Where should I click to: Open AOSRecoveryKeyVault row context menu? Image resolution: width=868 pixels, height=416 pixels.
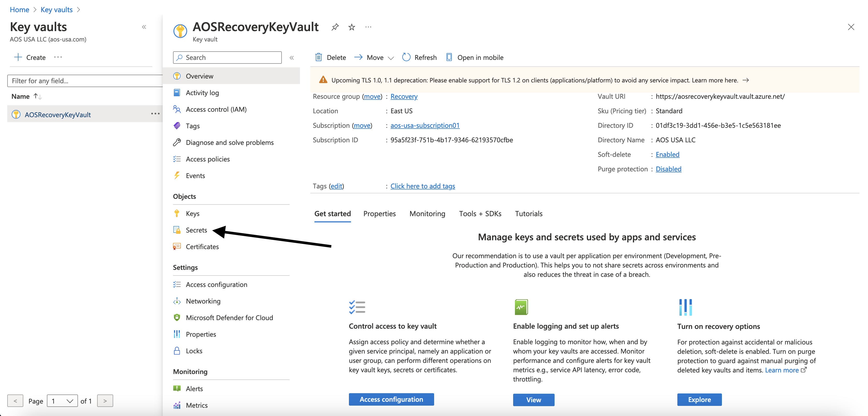point(155,114)
